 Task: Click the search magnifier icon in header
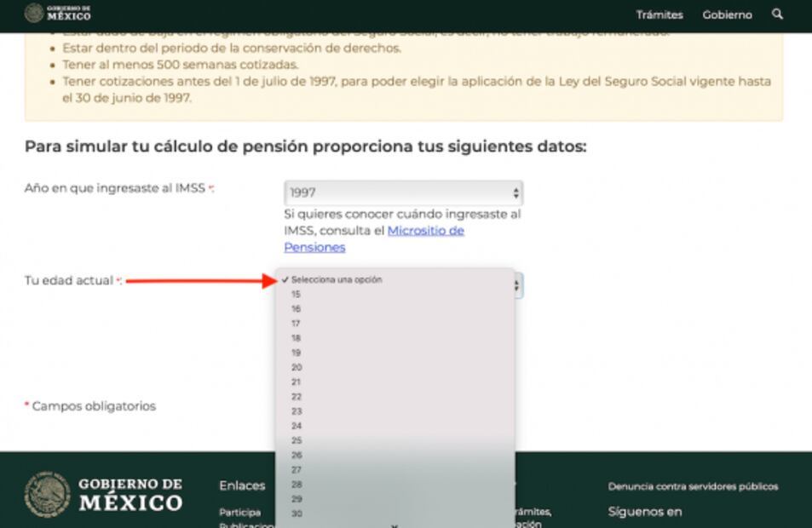(776, 14)
